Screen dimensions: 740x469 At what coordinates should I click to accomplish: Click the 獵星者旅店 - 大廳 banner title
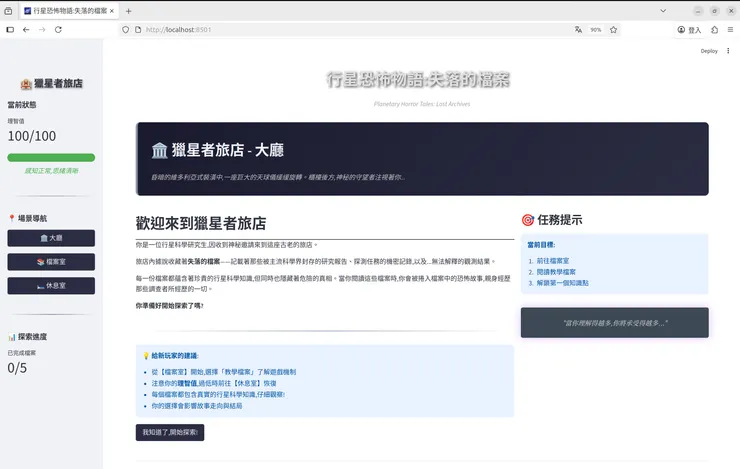coord(218,151)
